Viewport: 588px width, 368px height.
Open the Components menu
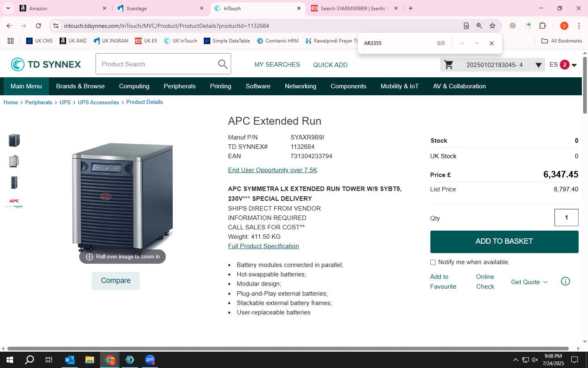pyautogui.click(x=348, y=86)
